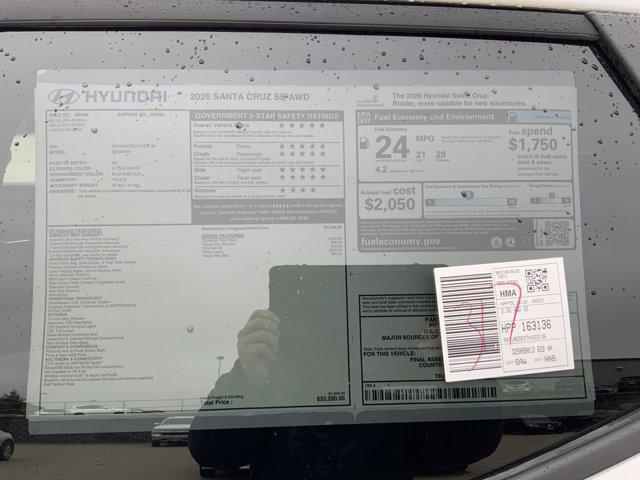
Task: Click the $2,050 annual fuel cost value
Action: click(389, 204)
